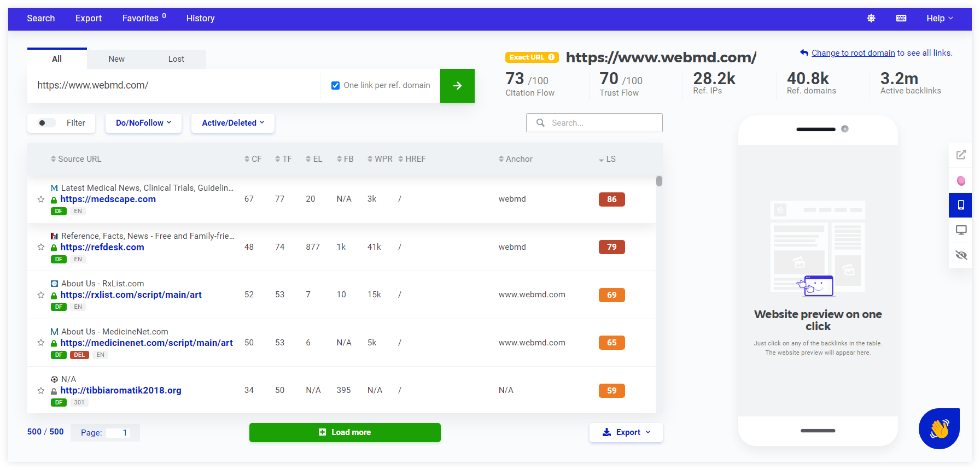The image size is (980, 470).
Task: Click the pink color circle in sidebar
Action: click(x=961, y=180)
